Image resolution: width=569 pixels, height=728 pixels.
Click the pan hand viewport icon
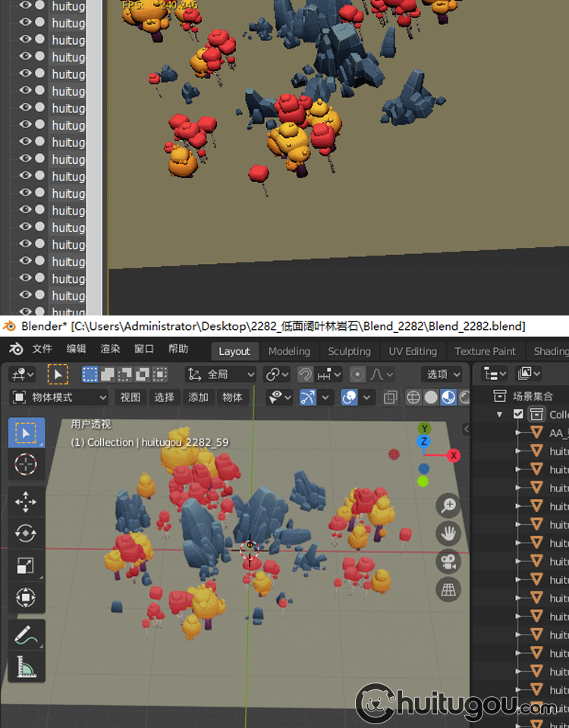[x=448, y=534]
